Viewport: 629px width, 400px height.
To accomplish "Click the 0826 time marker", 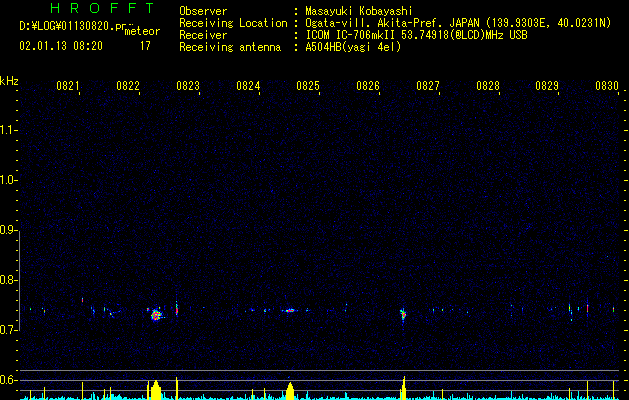I will (368, 86).
